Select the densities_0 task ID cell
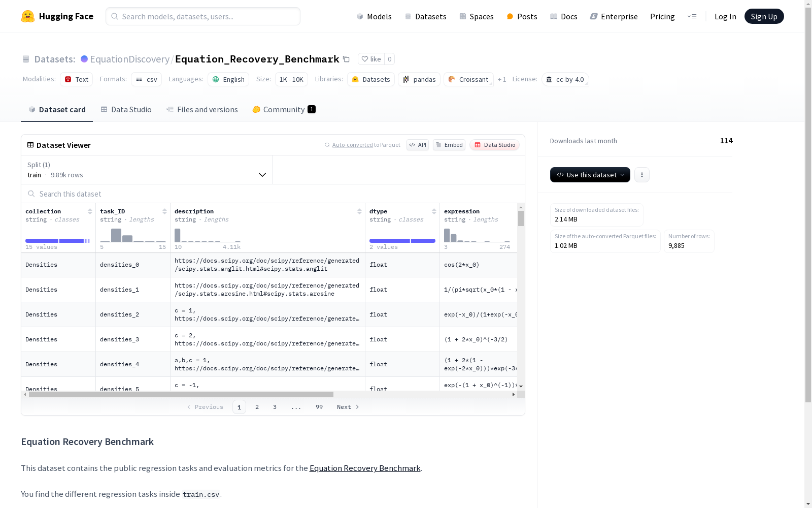Screen dimensions: 812x508 [133, 265]
